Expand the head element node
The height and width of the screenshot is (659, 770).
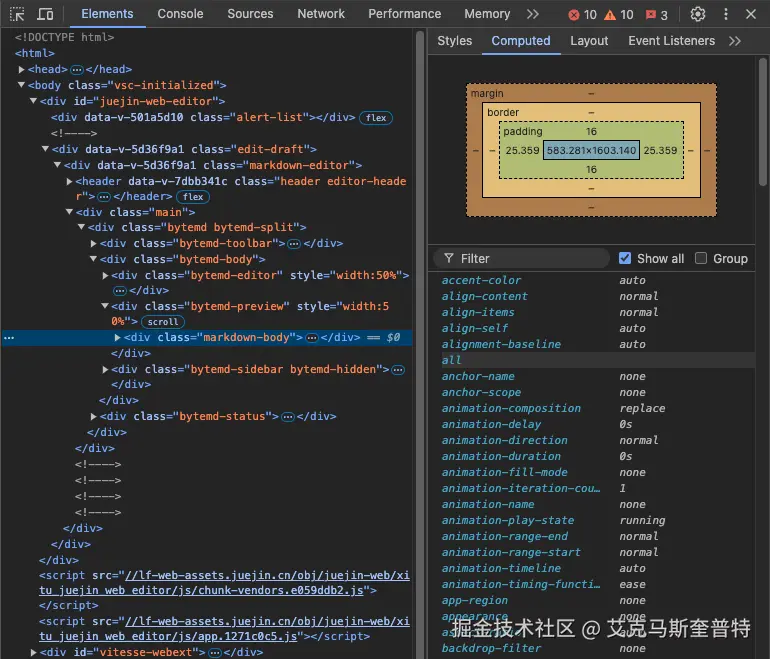[22, 69]
